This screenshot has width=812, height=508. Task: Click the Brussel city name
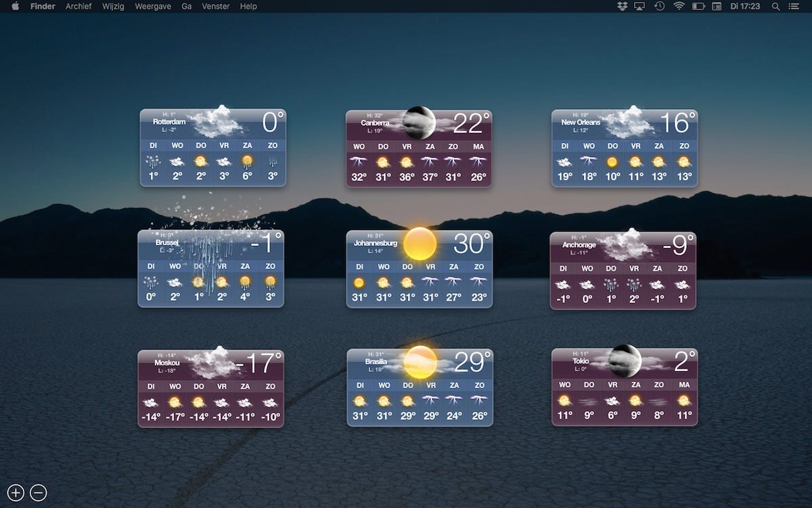coord(167,242)
